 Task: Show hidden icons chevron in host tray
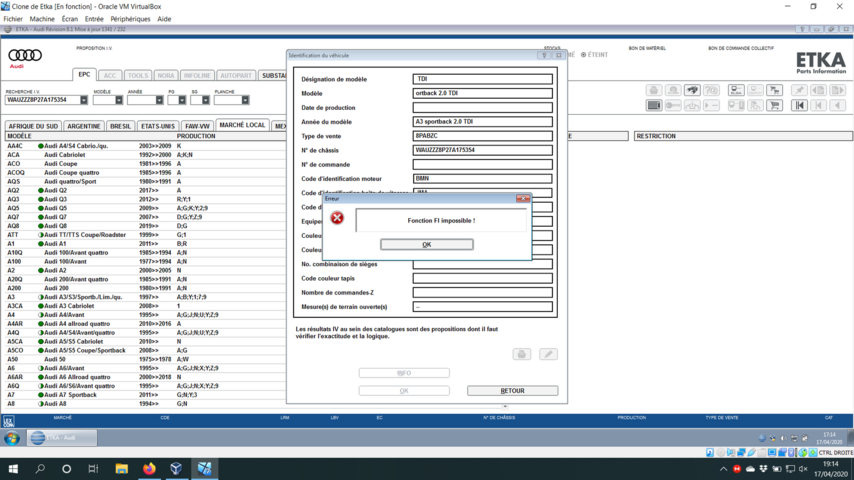point(724,469)
